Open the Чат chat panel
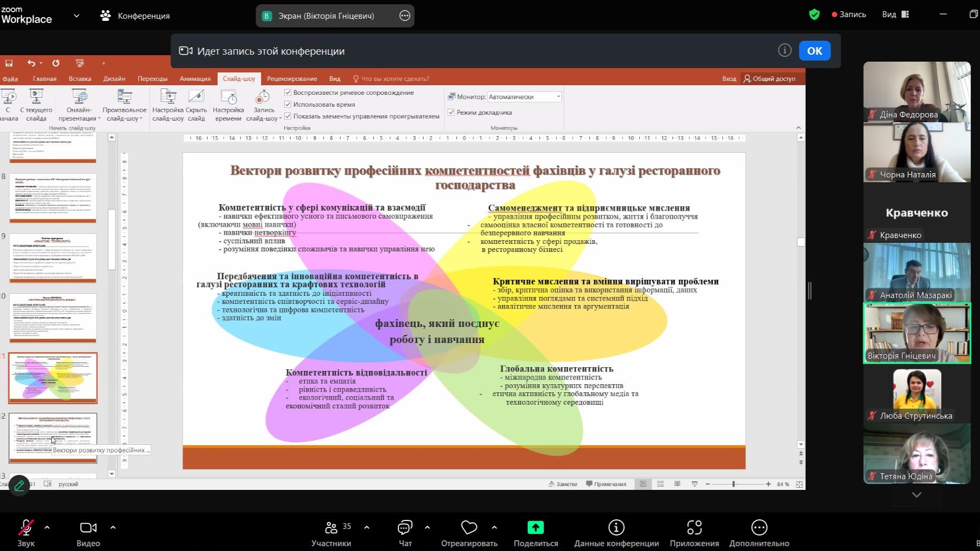This screenshot has height=551, width=980. (405, 528)
